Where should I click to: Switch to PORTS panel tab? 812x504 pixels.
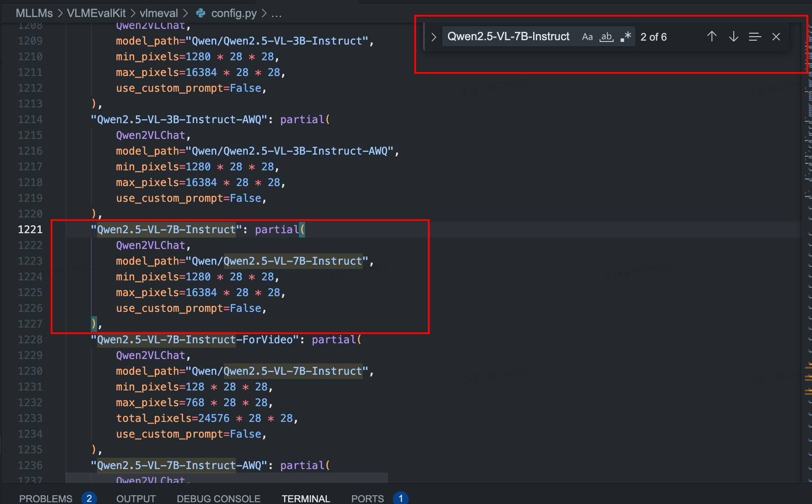(x=368, y=498)
